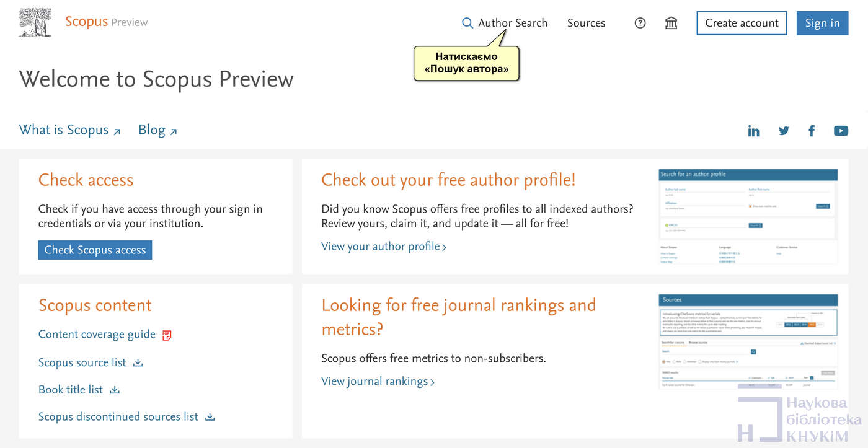The height and width of the screenshot is (448, 868).
Task: Click the Elsevier tree logo
Action: click(35, 23)
